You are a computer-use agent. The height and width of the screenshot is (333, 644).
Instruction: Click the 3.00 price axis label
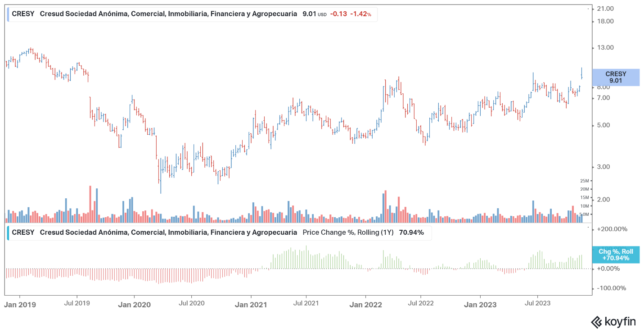(603, 167)
